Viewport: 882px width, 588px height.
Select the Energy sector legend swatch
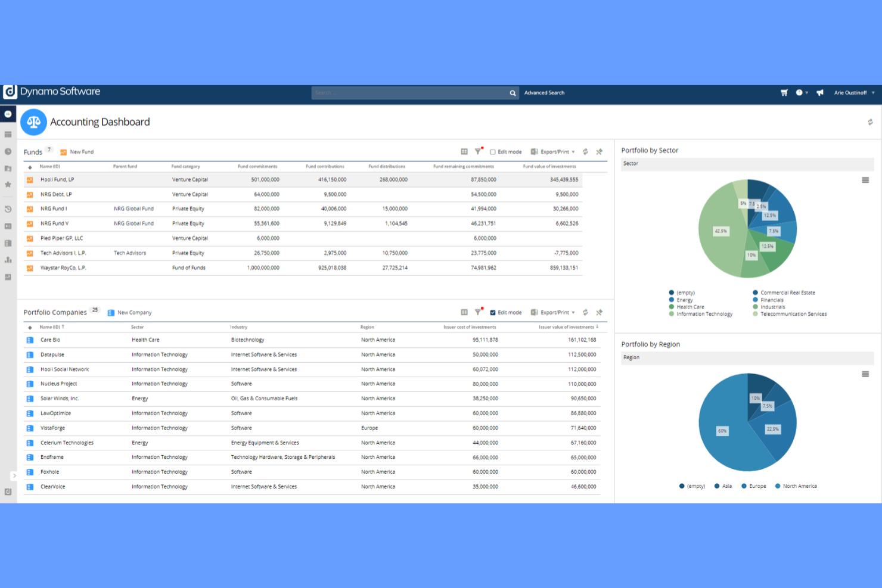click(x=672, y=300)
